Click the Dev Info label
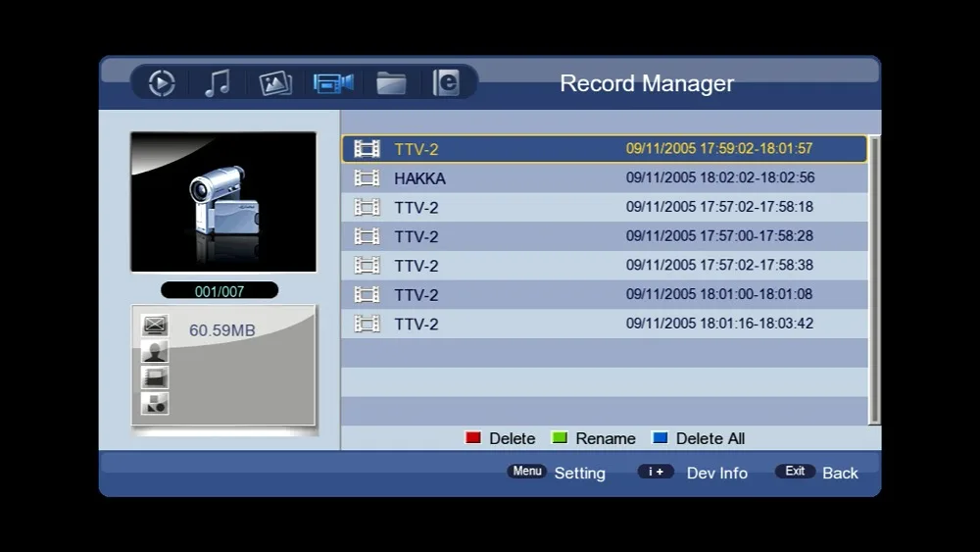 [717, 474]
